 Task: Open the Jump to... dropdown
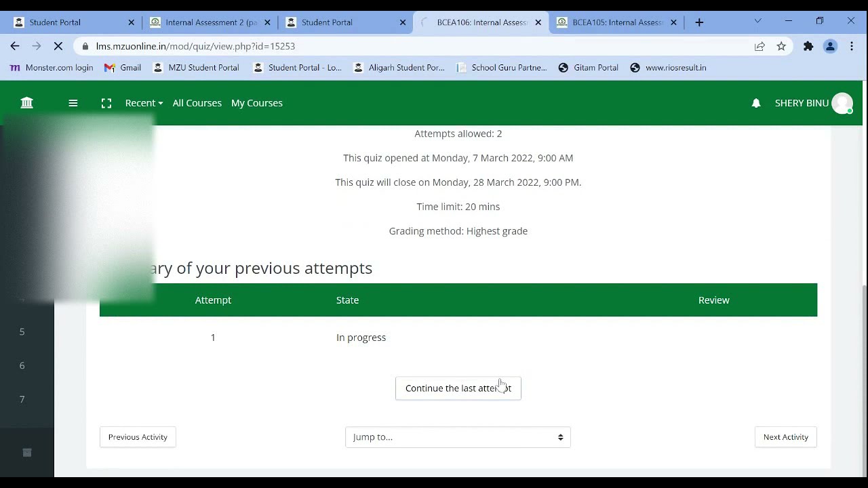point(458,437)
